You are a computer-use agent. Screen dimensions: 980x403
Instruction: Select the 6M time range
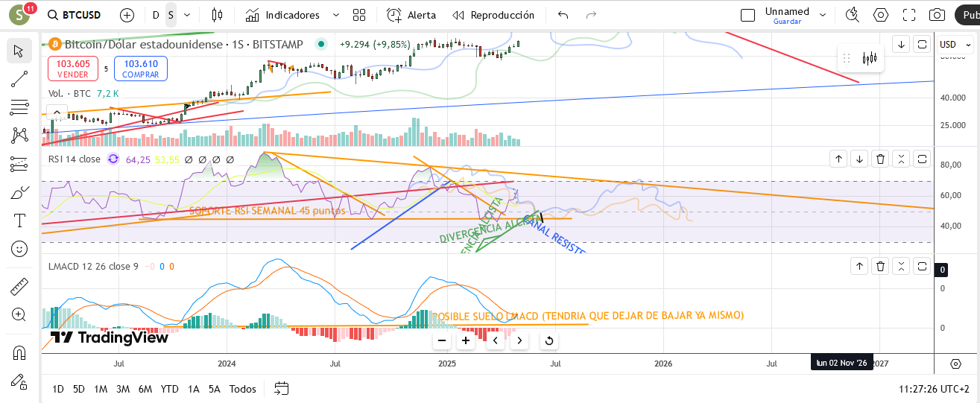[145, 389]
